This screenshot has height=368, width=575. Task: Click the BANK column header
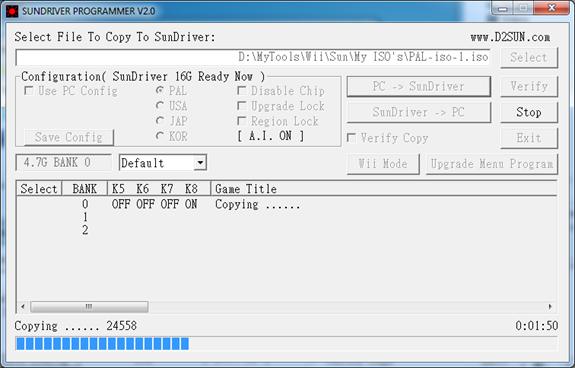(84, 188)
